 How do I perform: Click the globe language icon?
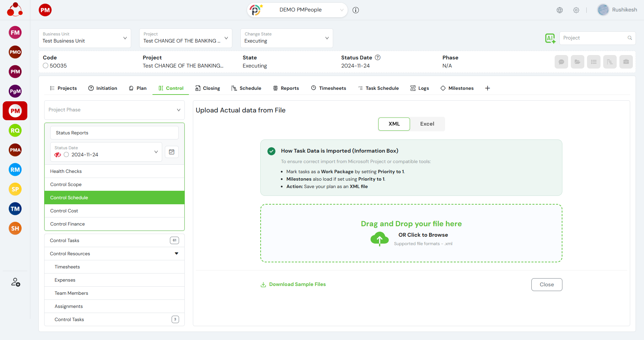click(560, 10)
